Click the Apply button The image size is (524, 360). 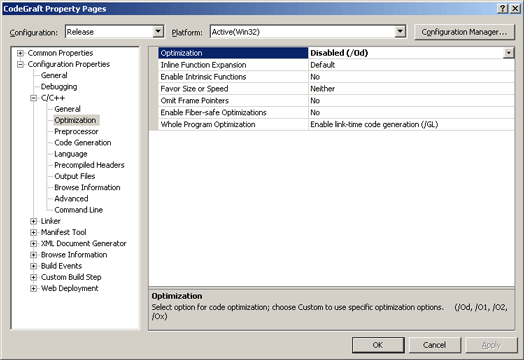[491, 345]
